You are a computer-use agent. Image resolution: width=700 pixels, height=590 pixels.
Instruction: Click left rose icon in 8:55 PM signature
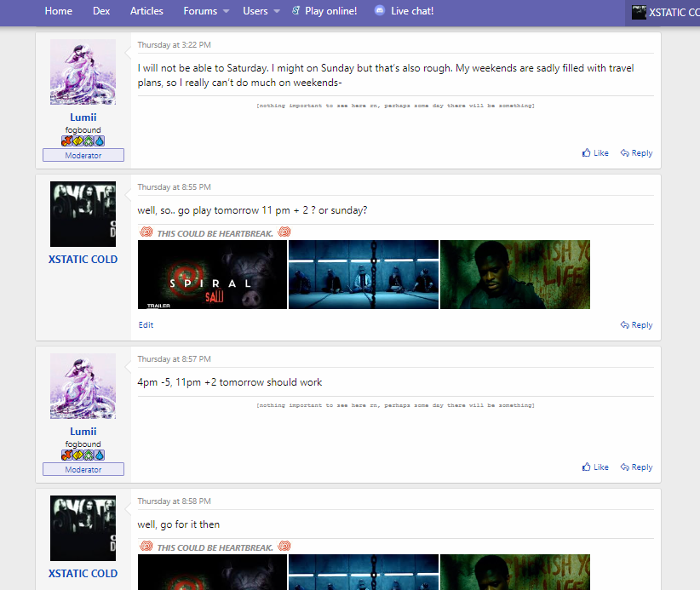pyautogui.click(x=146, y=232)
